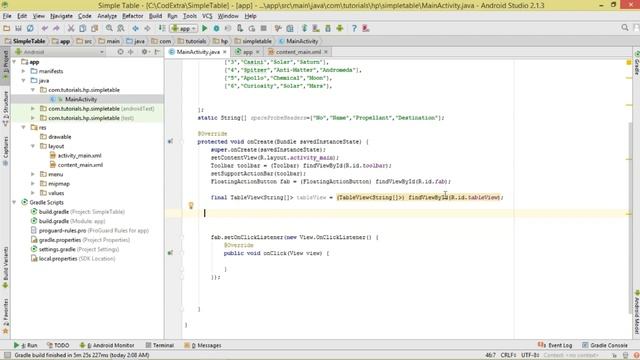Open the Android project view dropdown
This screenshot has width=640, height=360.
click(59, 52)
